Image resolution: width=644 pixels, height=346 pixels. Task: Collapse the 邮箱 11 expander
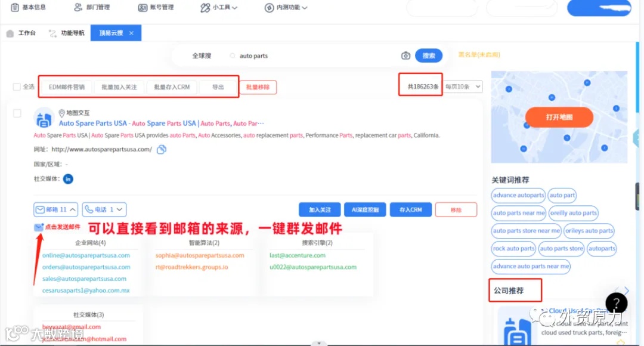pyautogui.click(x=56, y=209)
